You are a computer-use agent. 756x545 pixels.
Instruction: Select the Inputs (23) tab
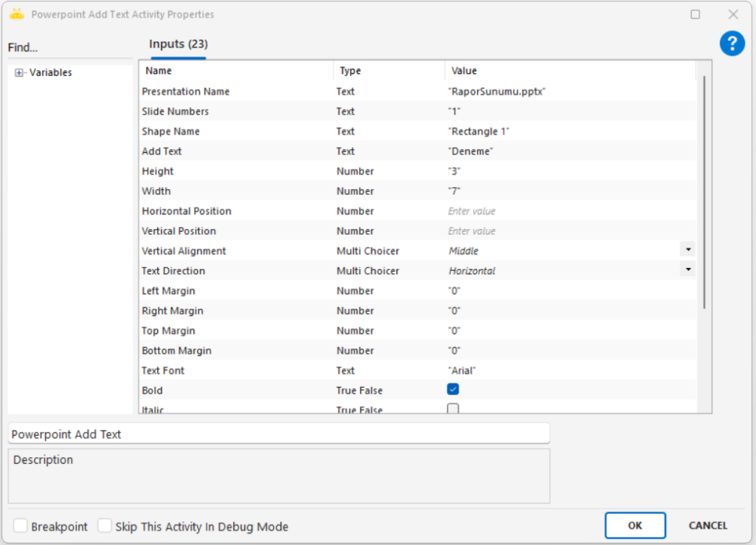tap(178, 44)
